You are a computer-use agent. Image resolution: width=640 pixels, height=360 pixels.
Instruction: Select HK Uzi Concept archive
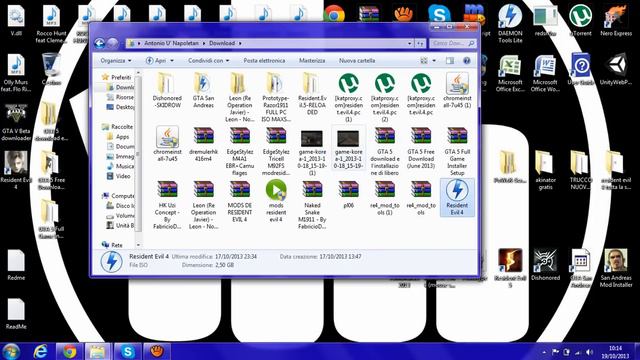pyautogui.click(x=167, y=204)
